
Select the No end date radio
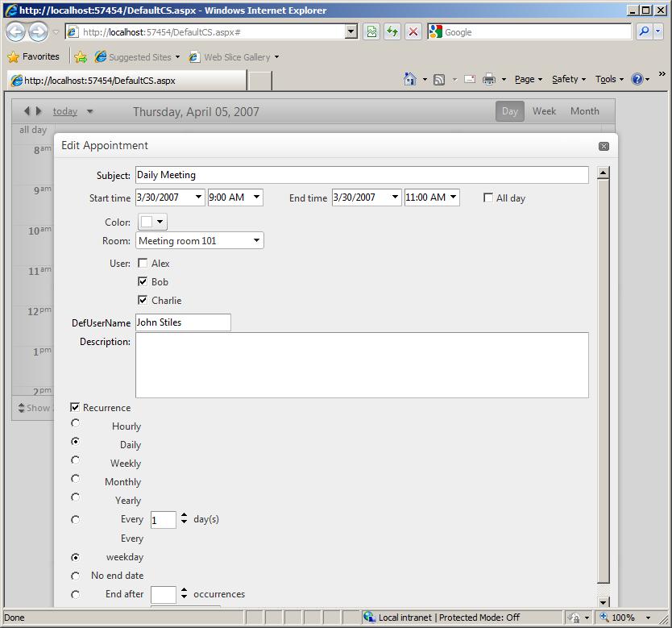pos(76,576)
